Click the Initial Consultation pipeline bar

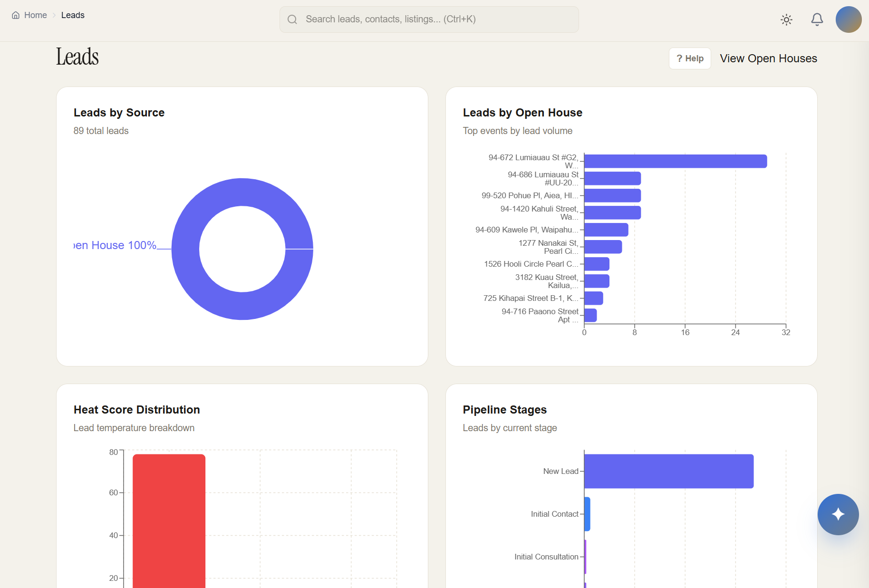click(585, 557)
